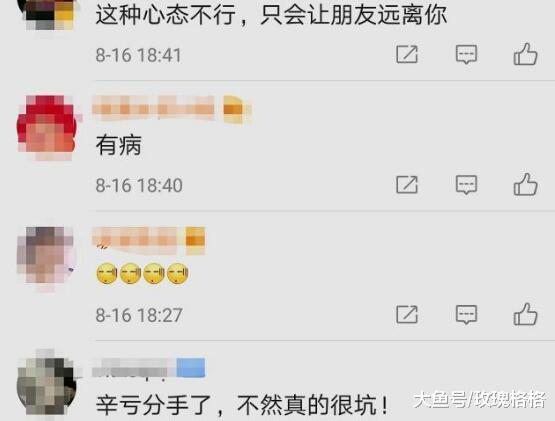
Task: Like the emoji comment from 18:27
Action: pyautogui.click(x=526, y=314)
